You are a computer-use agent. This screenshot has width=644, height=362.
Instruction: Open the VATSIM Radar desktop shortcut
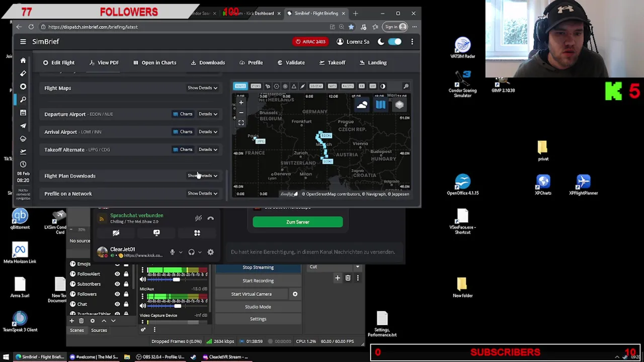tap(462, 48)
